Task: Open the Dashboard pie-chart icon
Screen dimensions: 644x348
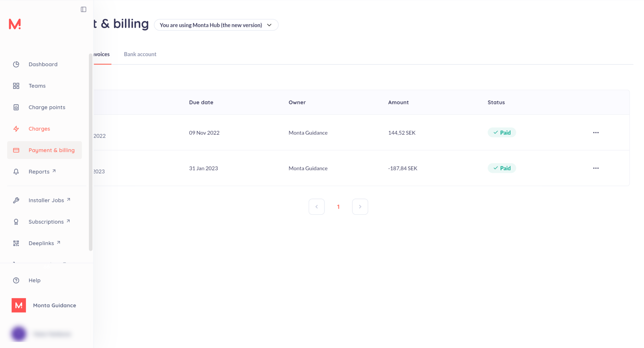Action: click(16, 64)
